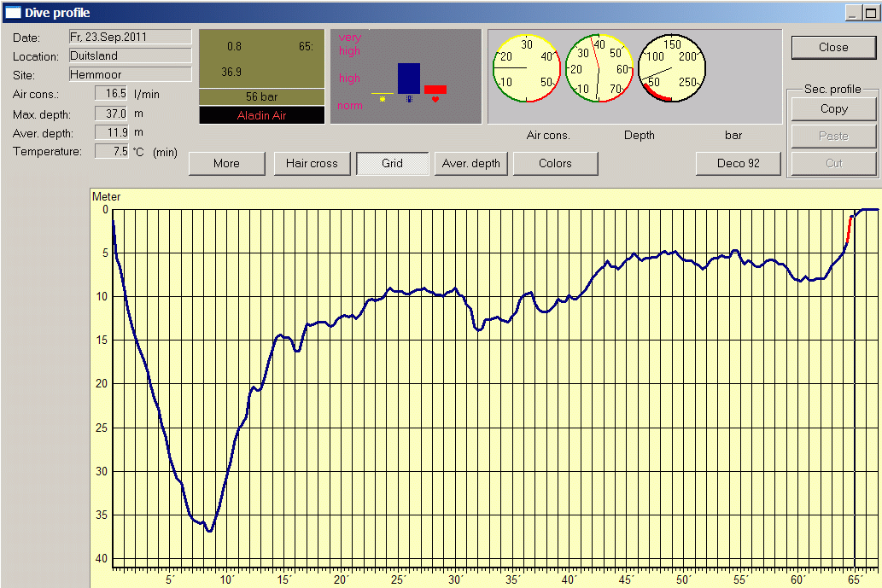The image size is (882, 588).
Task: Click the yellow sun symbol in workload chart
Action: pyautogui.click(x=383, y=100)
